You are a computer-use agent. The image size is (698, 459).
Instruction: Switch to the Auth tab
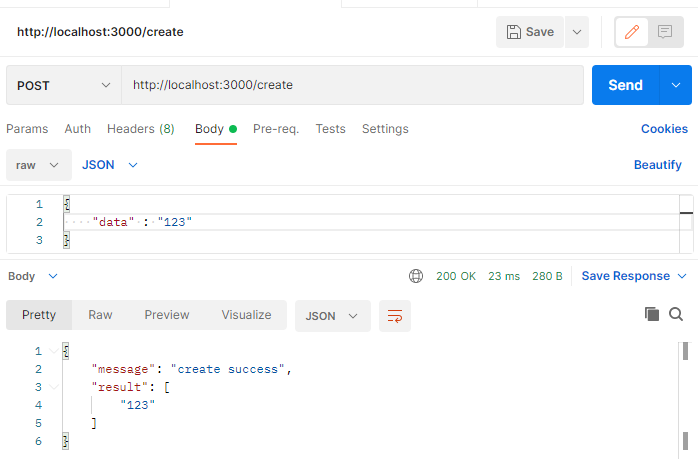point(77,129)
